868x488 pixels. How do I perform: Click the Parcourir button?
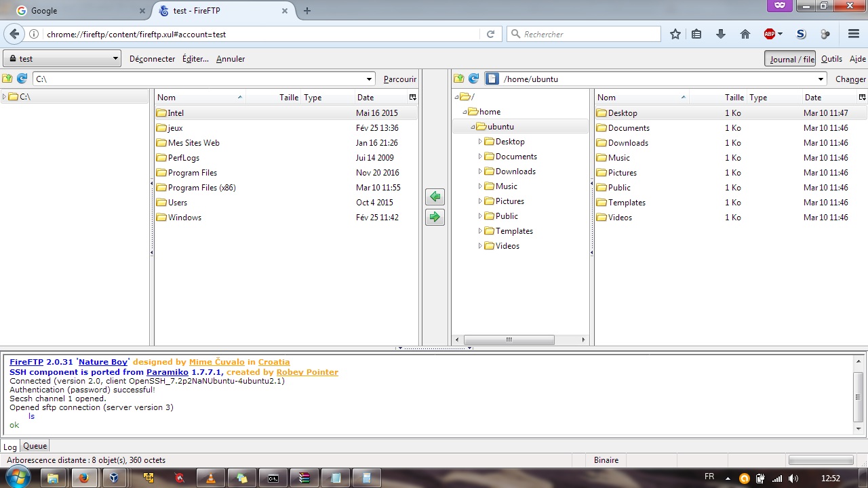tap(399, 79)
